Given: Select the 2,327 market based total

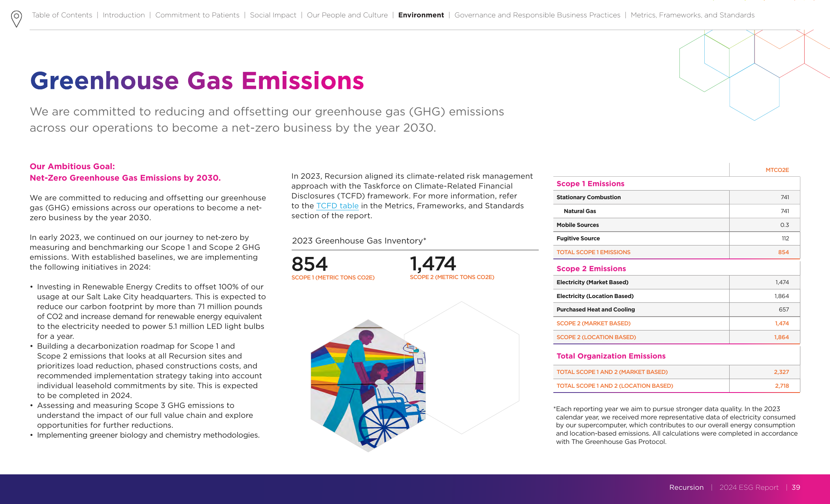Looking at the screenshot, I should pos(781,372).
